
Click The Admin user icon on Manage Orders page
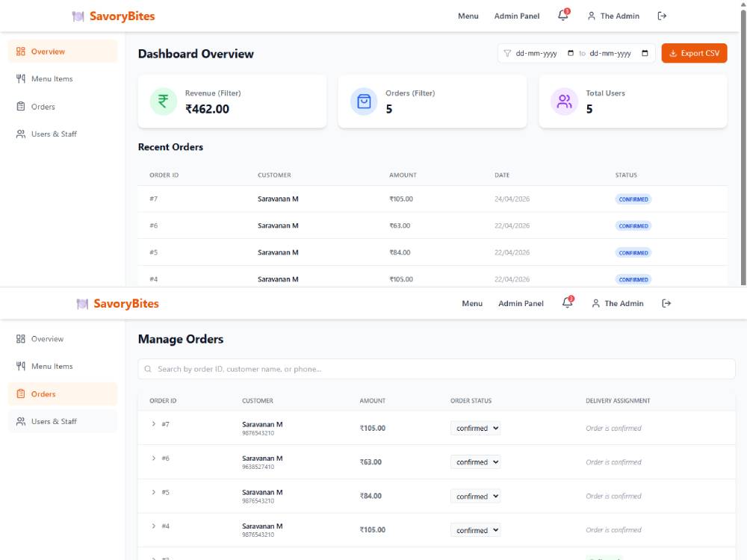coord(595,303)
